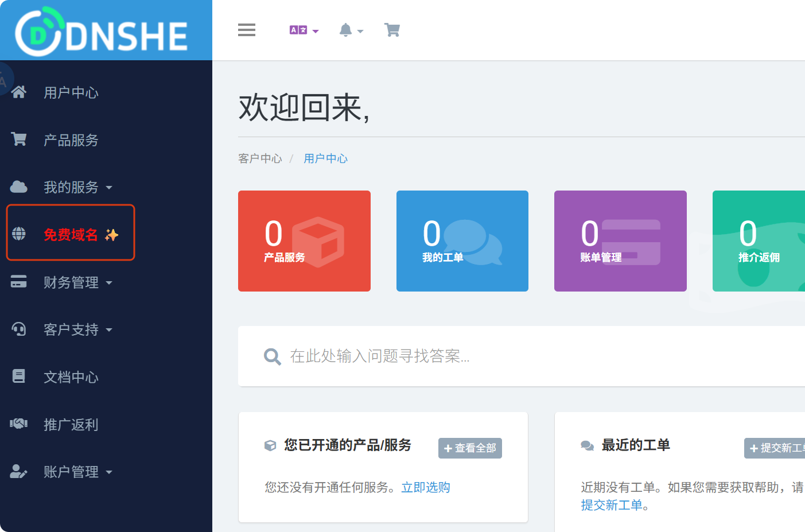Image resolution: width=805 pixels, height=532 pixels.
Task: Click the hamburger menu icon
Action: (247, 30)
